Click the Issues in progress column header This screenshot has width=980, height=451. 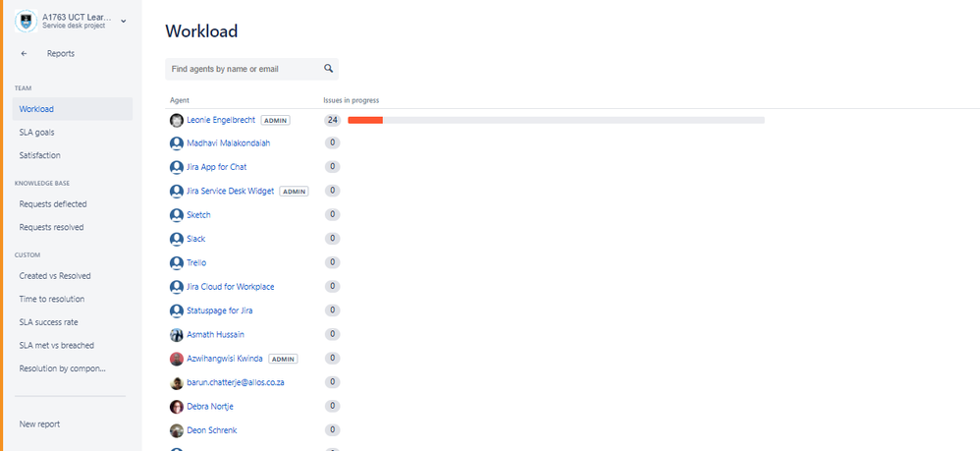352,100
